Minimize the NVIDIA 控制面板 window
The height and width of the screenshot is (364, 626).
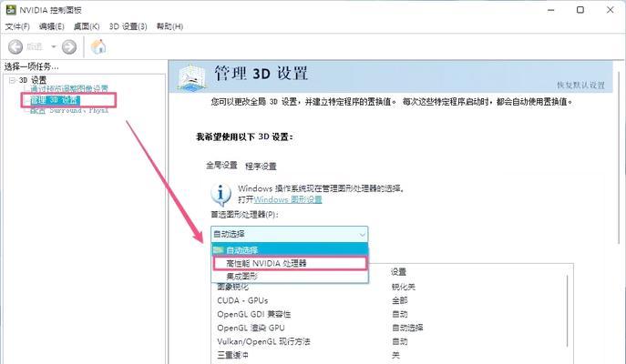(x=551, y=10)
